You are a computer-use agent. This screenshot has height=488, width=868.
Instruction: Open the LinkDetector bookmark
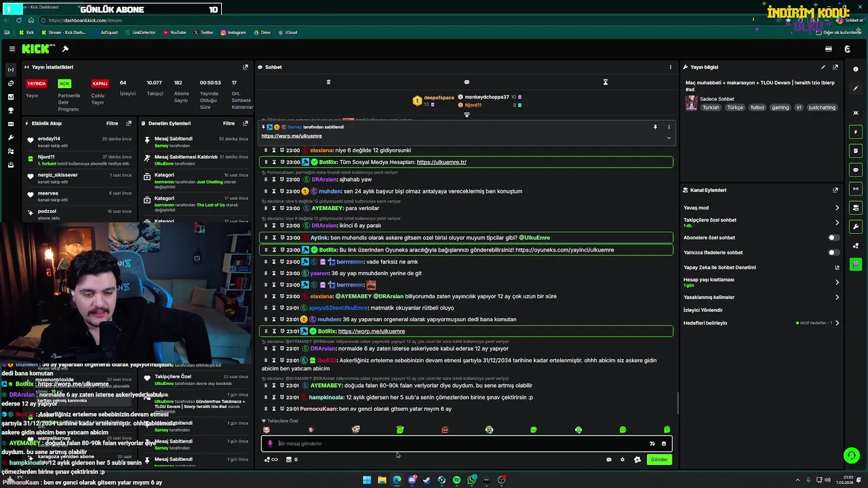[140, 33]
